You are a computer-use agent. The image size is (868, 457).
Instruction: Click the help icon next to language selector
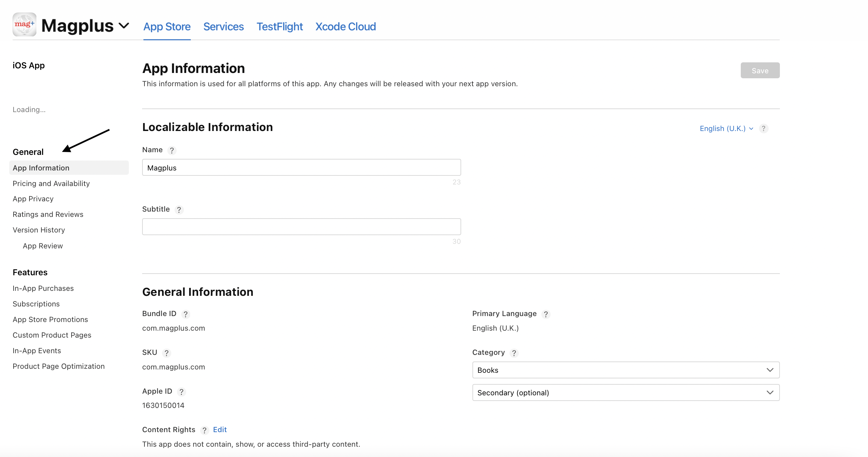(x=764, y=128)
